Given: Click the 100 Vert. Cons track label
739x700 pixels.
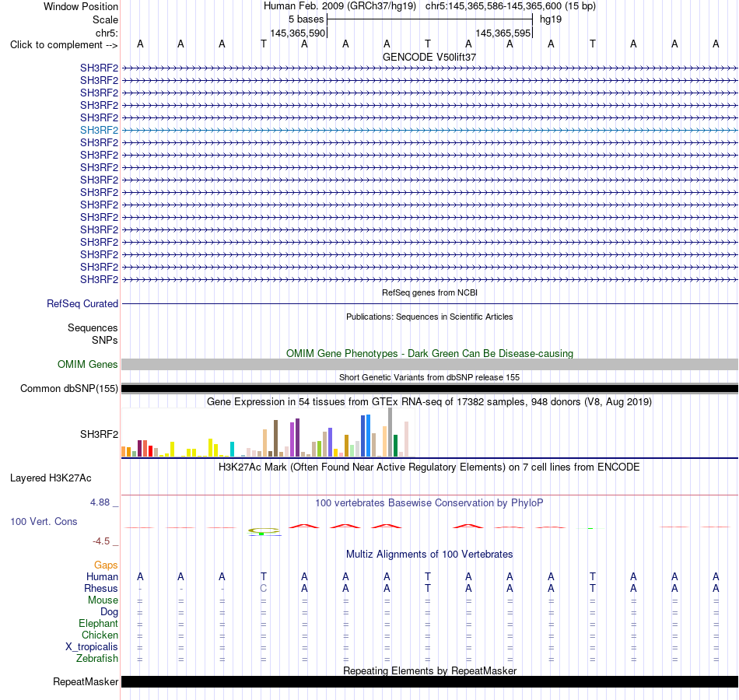Looking at the screenshot, I should [44, 521].
